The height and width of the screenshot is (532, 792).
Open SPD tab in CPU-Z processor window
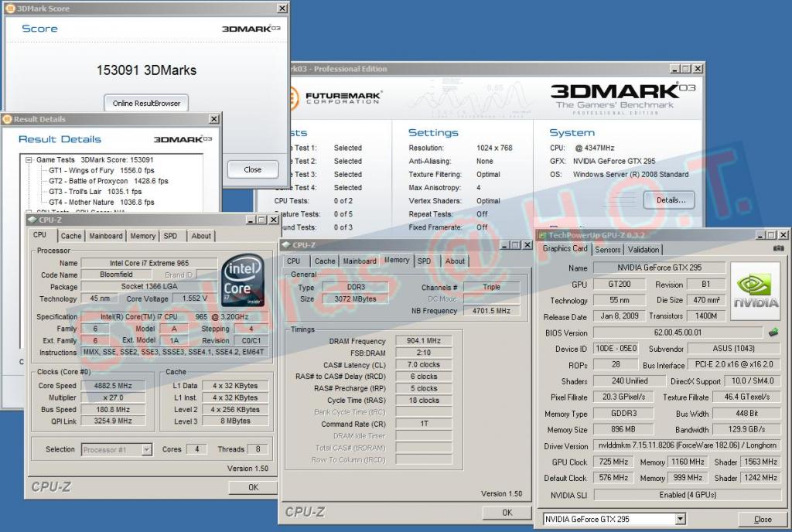pos(171,236)
